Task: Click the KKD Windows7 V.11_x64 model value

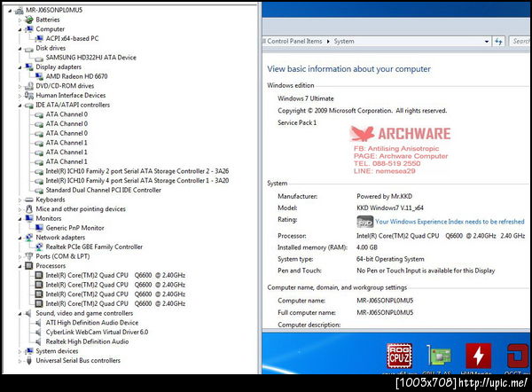Action: pos(390,208)
